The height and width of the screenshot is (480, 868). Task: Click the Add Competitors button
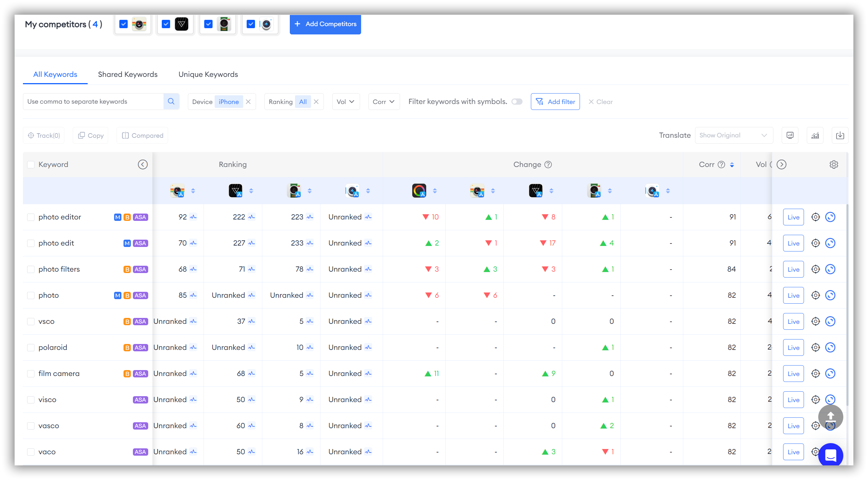(325, 24)
